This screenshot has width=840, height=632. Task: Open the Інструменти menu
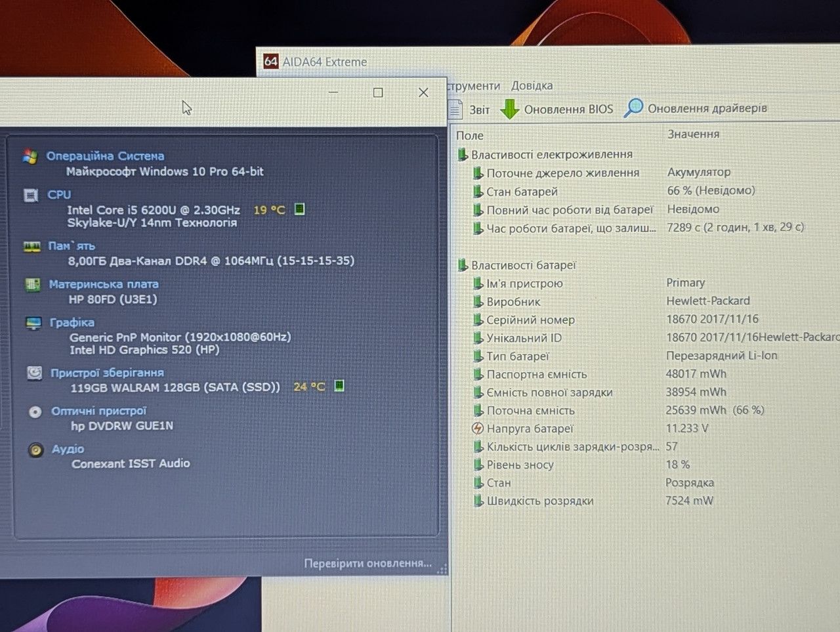[473, 85]
